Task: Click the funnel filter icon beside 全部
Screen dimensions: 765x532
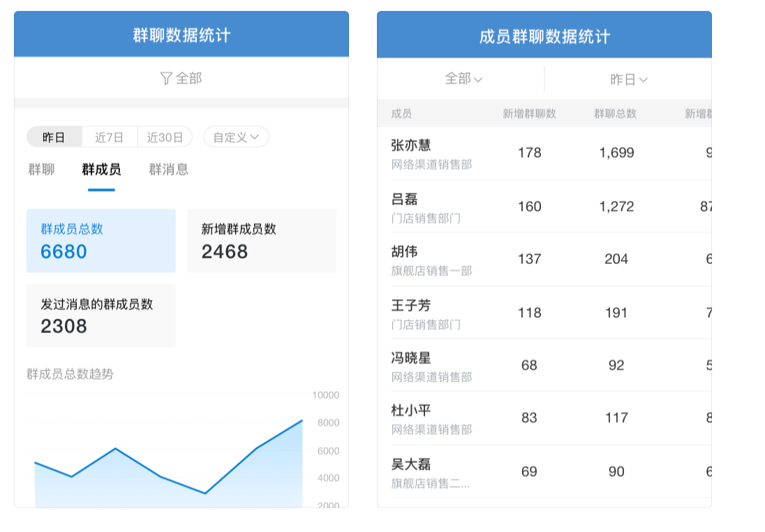Action: click(x=166, y=78)
